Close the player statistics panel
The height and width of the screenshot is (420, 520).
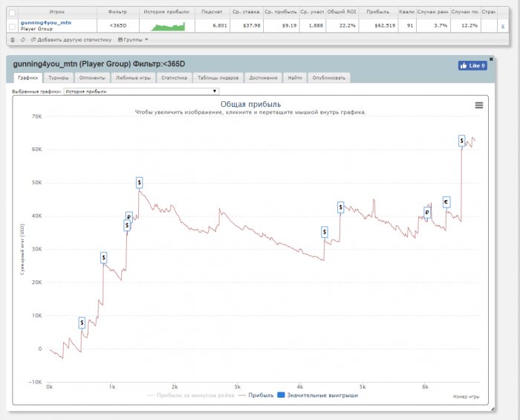491,59
